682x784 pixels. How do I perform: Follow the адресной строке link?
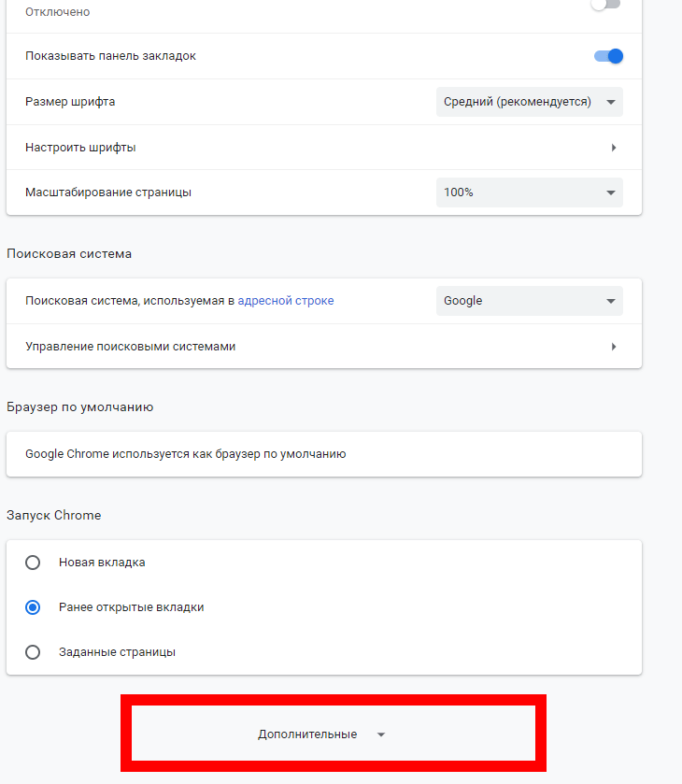tap(285, 301)
